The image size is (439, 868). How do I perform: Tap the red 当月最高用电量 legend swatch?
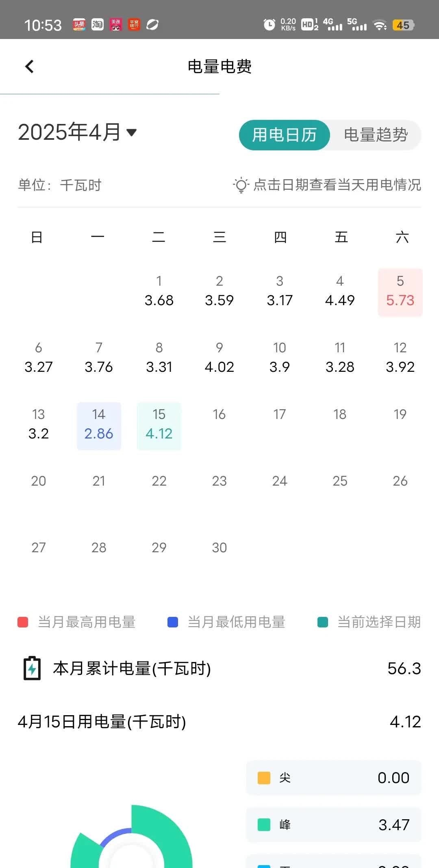pyautogui.click(x=23, y=622)
